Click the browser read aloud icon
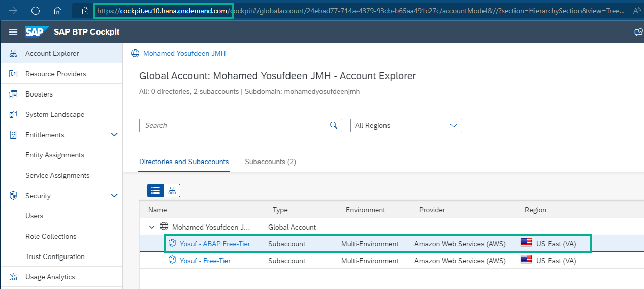The image size is (644, 289). [x=638, y=10]
